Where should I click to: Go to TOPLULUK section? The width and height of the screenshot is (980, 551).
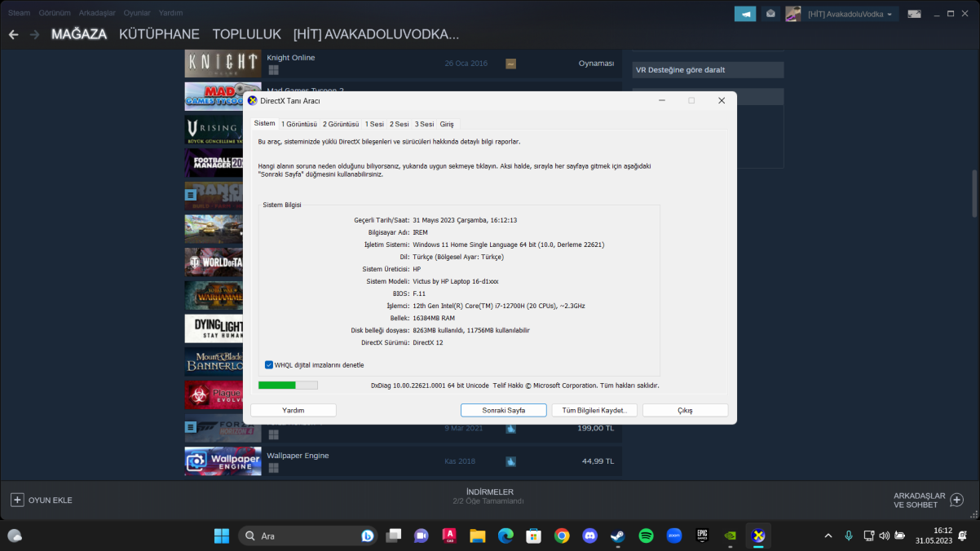point(246,34)
